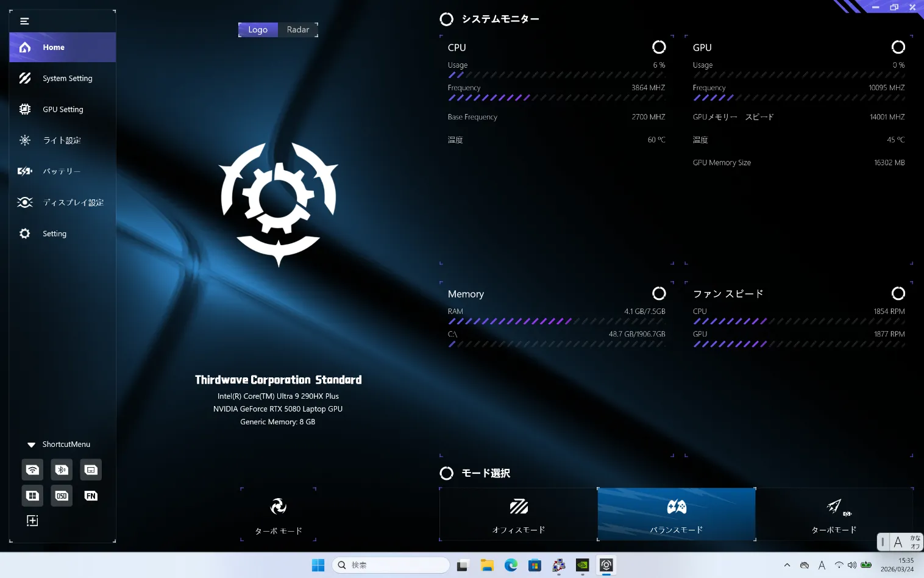Click the CPU Usage progress bar
Viewport: 924px width, 578px height.
(x=556, y=74)
